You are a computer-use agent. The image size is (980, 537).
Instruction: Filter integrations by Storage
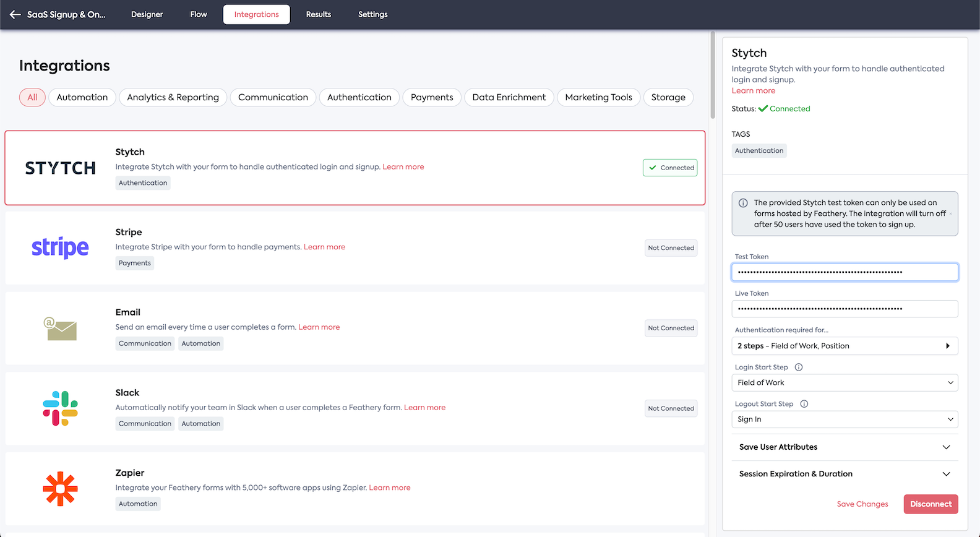point(668,97)
